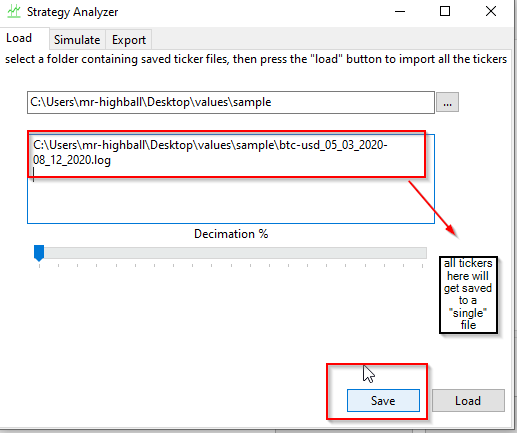
Task: Switch to the Simulate tab
Action: (x=77, y=40)
